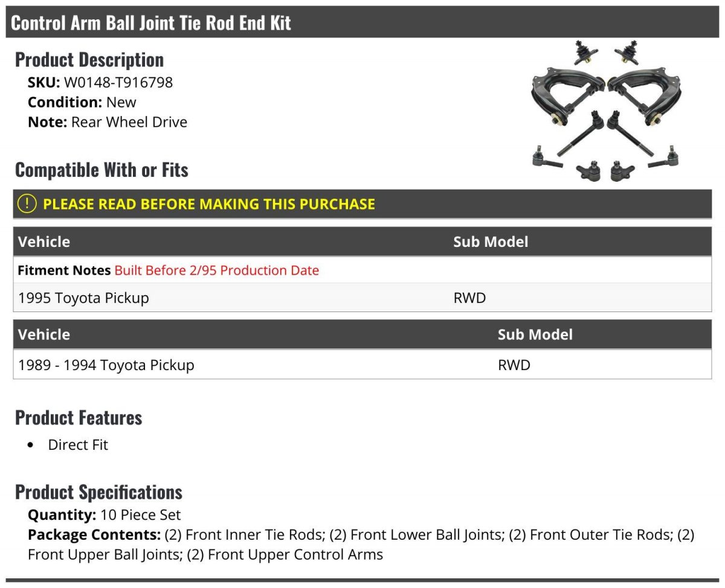Screen dimensions: 725x588
Task: Click the first table's Vehicle column header
Action: (x=44, y=242)
